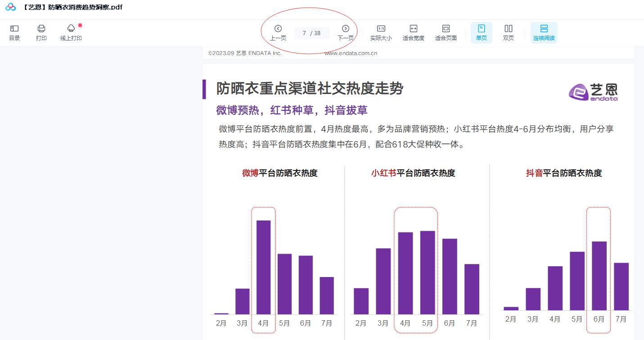
Task: Set zoom to 实际大小 actual size
Action: pos(381,32)
